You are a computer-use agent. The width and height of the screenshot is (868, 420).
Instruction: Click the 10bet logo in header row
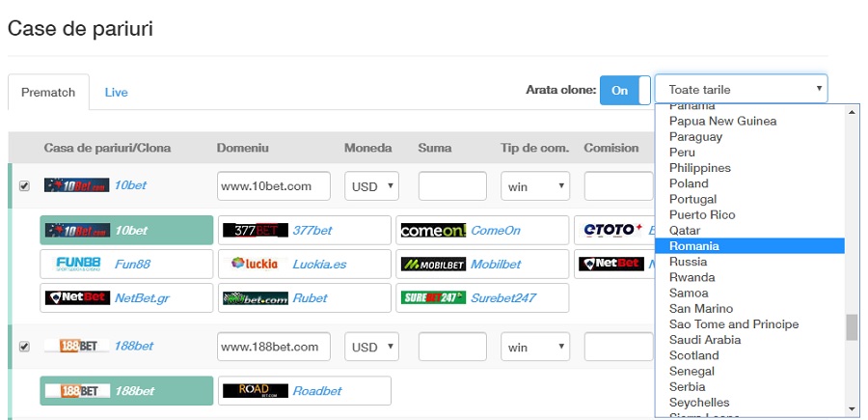(77, 185)
